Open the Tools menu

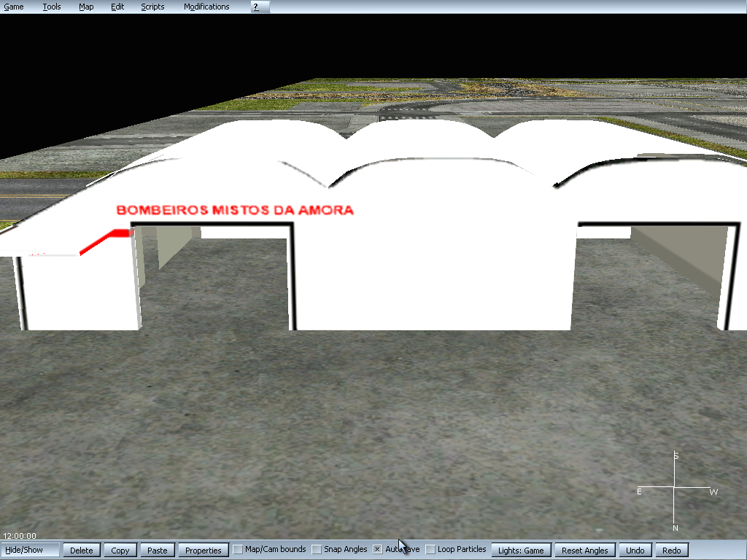point(52,7)
